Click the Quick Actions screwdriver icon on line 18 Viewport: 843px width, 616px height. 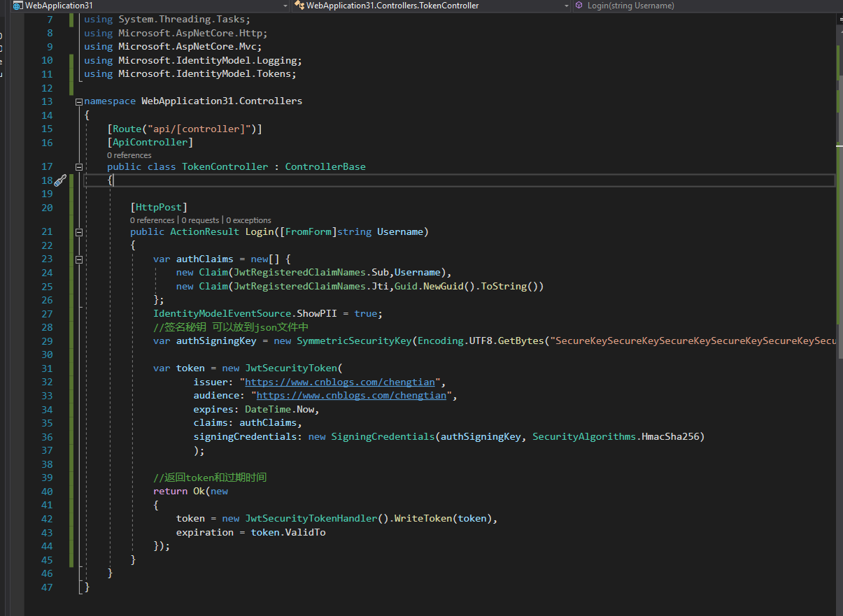(x=60, y=180)
